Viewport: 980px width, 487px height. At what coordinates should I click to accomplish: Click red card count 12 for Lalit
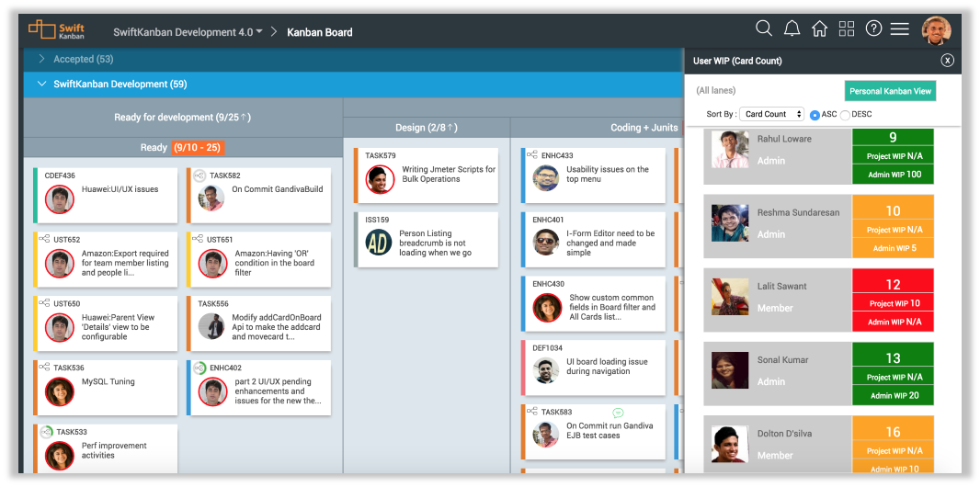point(894,285)
